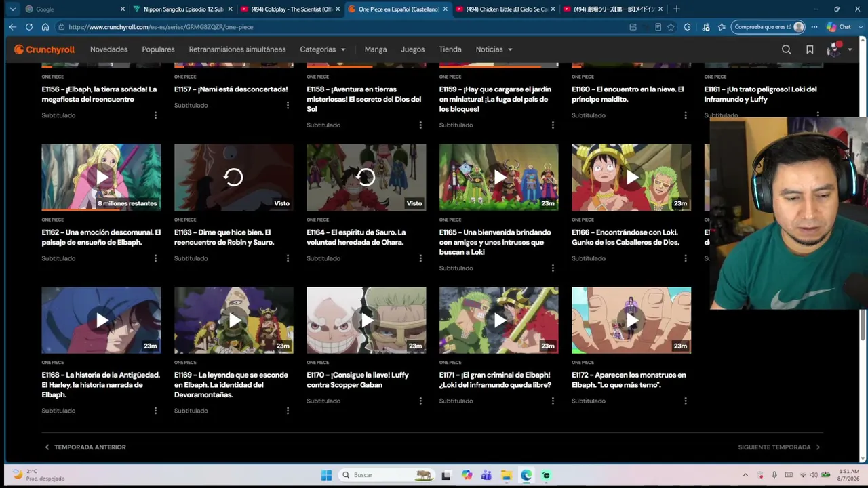868x488 pixels.
Task: Open the Novedades menu item
Action: (x=108, y=49)
